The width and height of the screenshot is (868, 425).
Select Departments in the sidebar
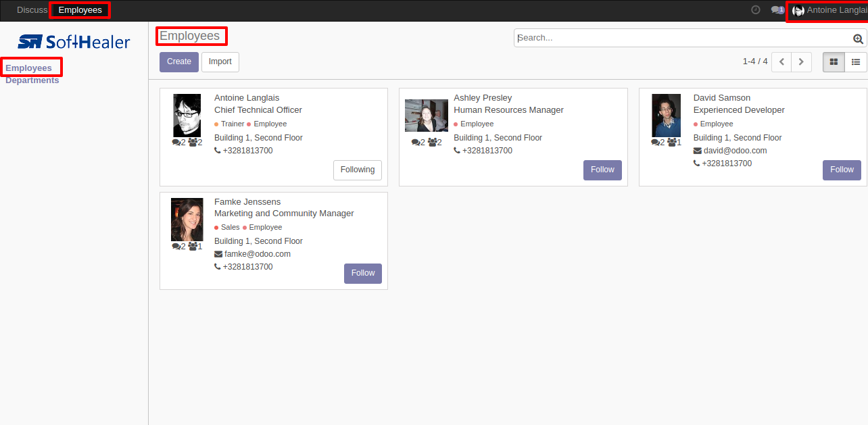tap(32, 80)
